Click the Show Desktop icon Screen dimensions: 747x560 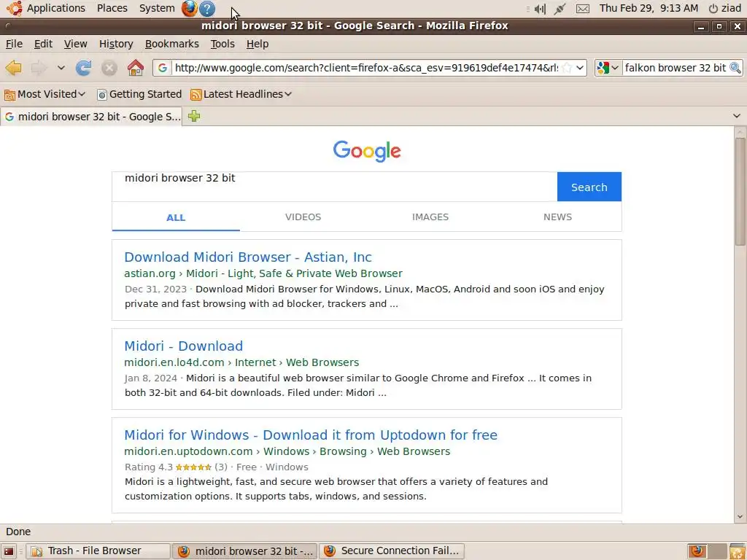[x=9, y=551]
